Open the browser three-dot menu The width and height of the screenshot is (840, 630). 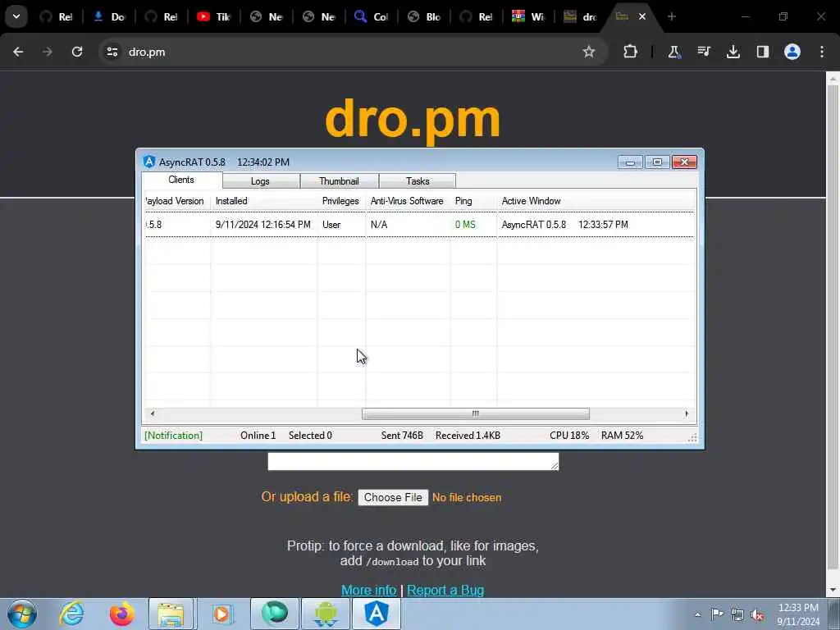pyautogui.click(x=822, y=52)
